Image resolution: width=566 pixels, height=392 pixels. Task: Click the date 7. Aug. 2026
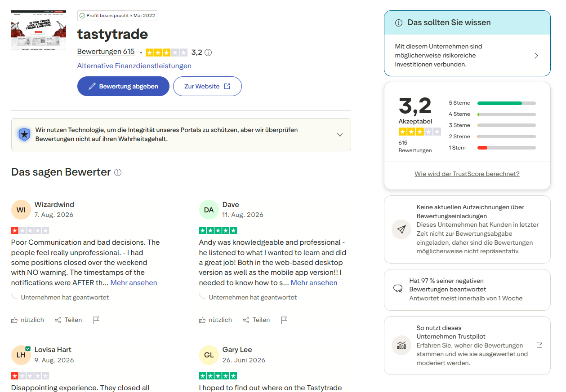[x=54, y=215]
